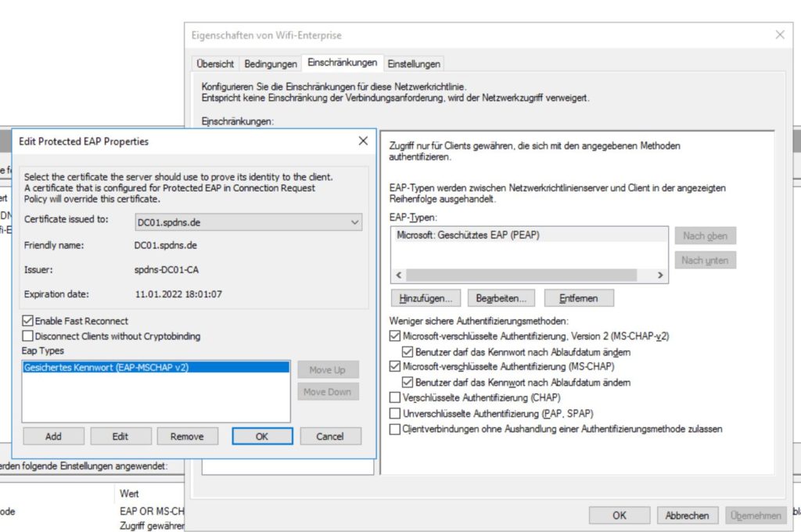
Task: Uncheck MS-CHAP-v2 authentication checkbox
Action: 394,336
